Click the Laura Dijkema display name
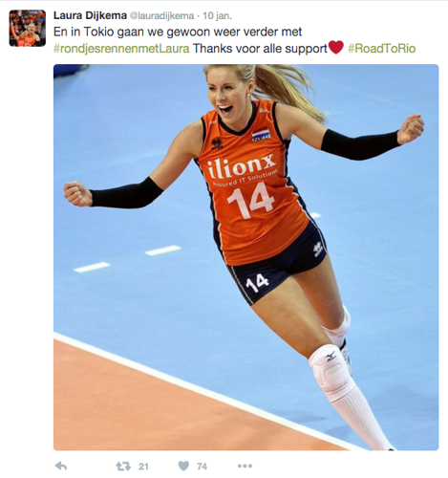Image resolution: width=448 pixels, height=478 pixels. (90, 15)
